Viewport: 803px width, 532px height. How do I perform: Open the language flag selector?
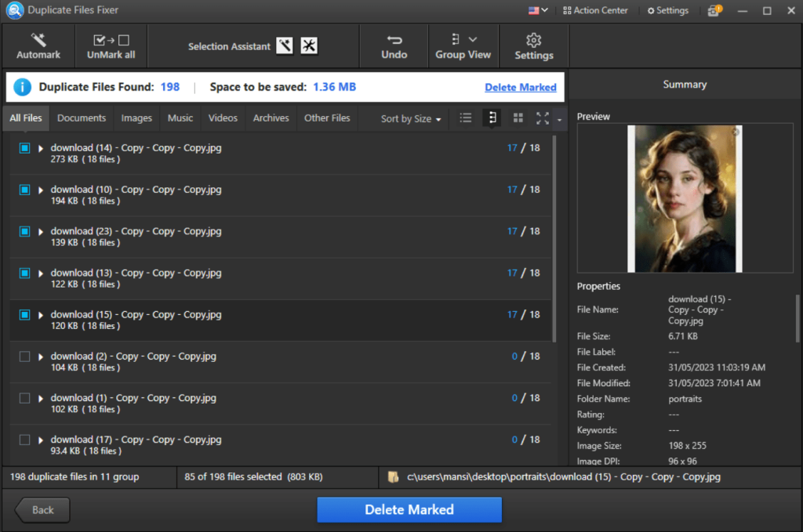click(x=538, y=10)
